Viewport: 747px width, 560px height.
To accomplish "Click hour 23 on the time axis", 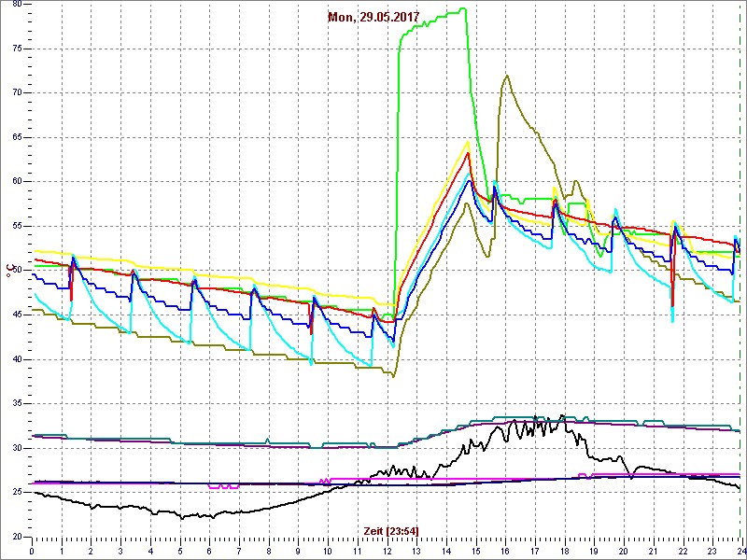I will pos(712,552).
